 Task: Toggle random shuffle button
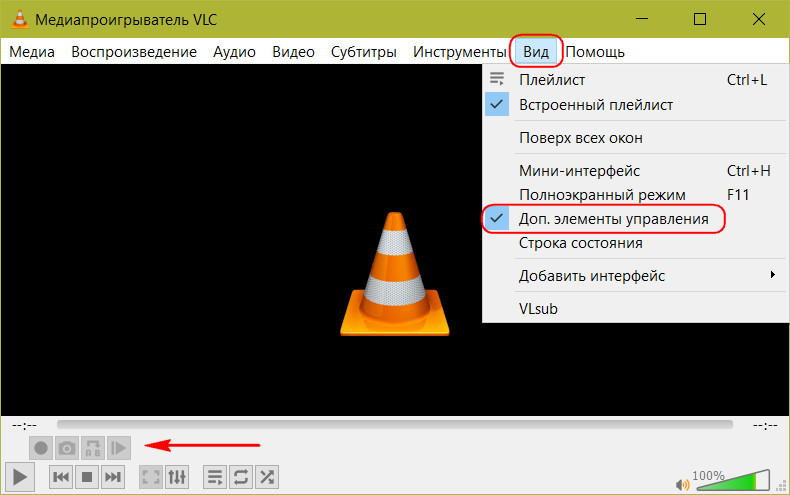tap(267, 476)
